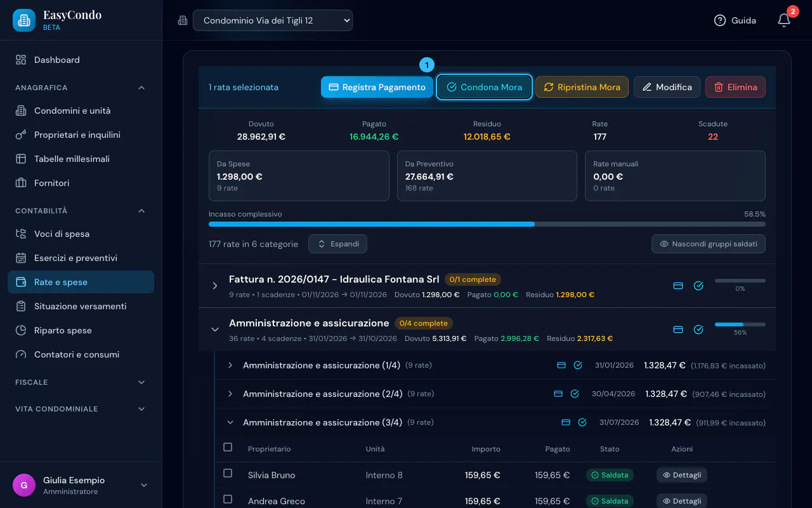Open Situazione versamenti page
The height and width of the screenshot is (508, 812).
[x=81, y=306]
